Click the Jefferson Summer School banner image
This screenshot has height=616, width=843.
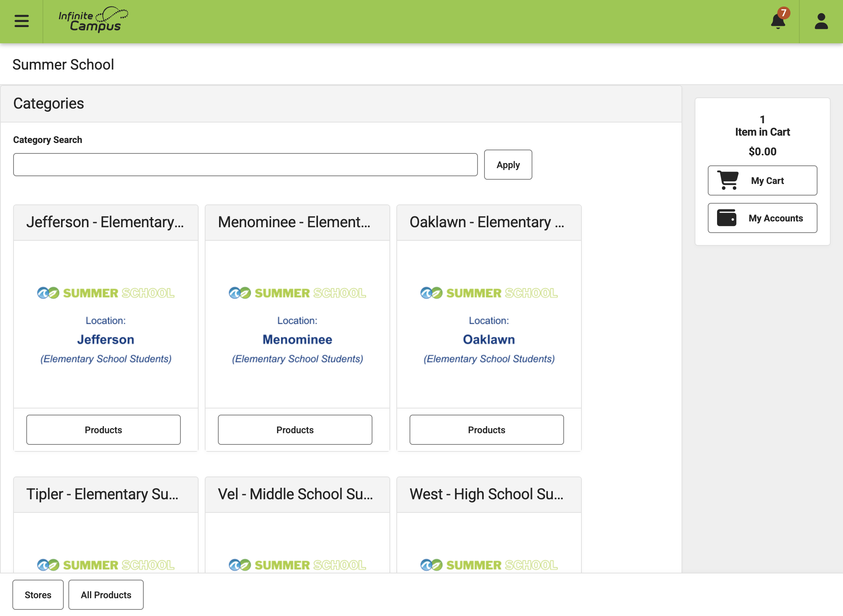point(106,325)
